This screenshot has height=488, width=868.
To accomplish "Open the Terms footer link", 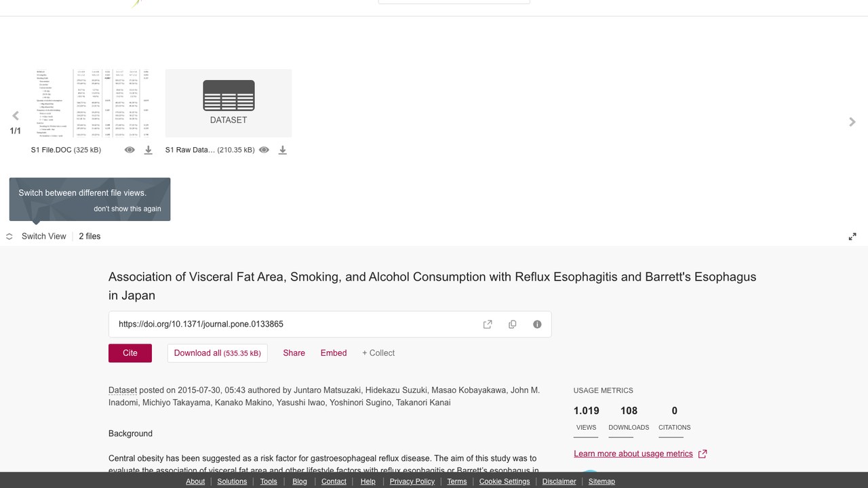I will 457,481.
